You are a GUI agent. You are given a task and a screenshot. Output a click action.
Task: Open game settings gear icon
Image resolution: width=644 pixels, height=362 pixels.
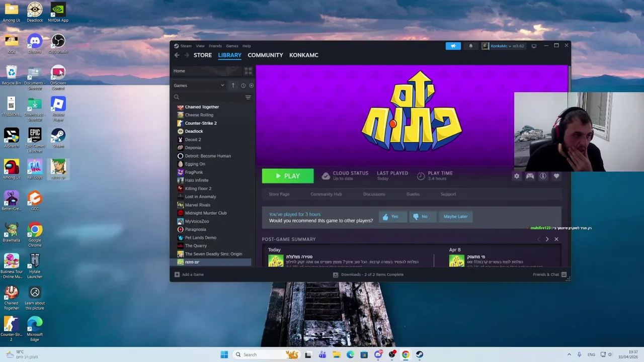[x=517, y=176]
